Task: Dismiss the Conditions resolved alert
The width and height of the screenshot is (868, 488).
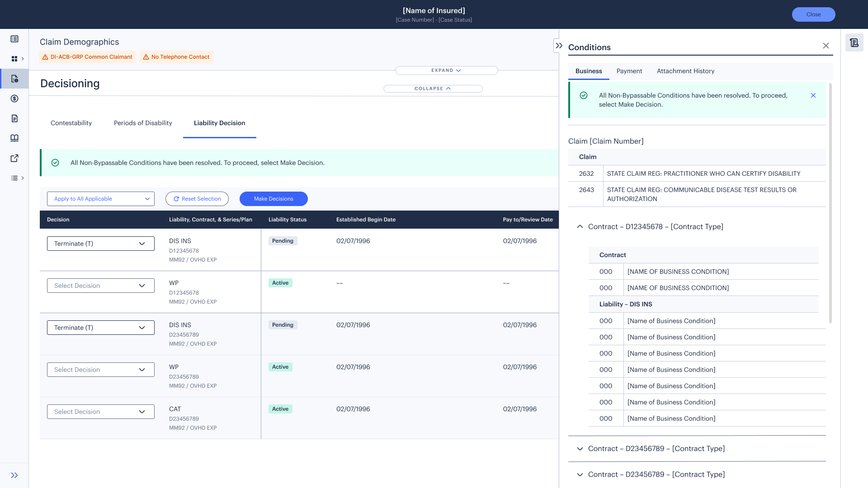Action: (x=813, y=95)
